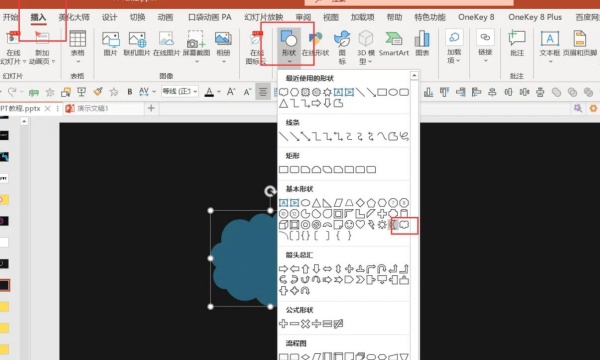Pick the right arrow in 箭头总汇

(283, 269)
